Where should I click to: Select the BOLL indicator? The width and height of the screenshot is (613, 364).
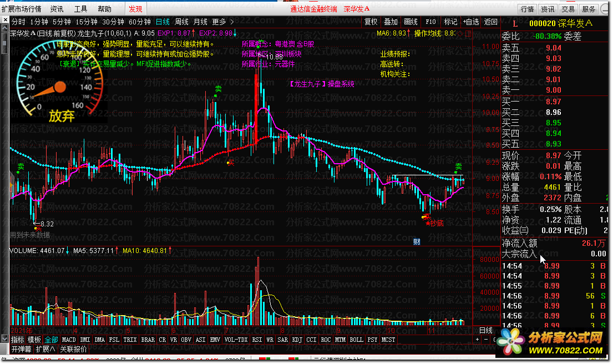point(357,340)
